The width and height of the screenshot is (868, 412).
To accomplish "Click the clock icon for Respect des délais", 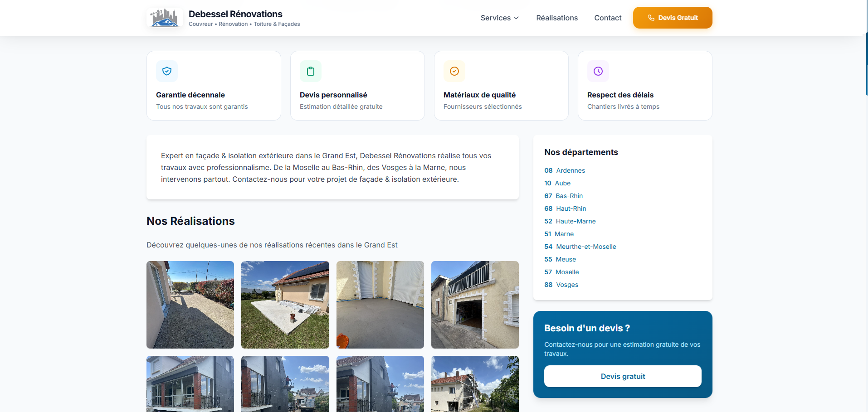I will tap(598, 71).
